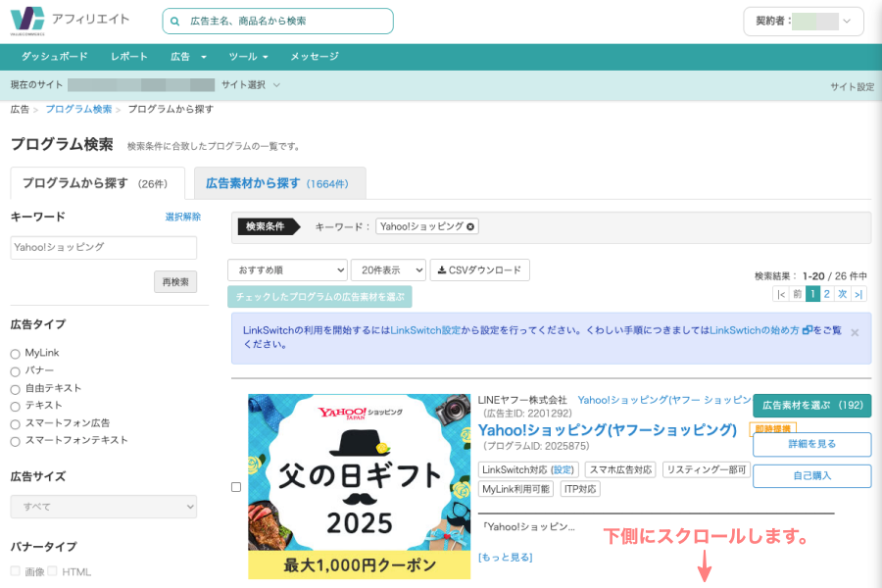882x588 pixels.
Task: Open the 20件表示 count dropdown
Action: (x=388, y=270)
